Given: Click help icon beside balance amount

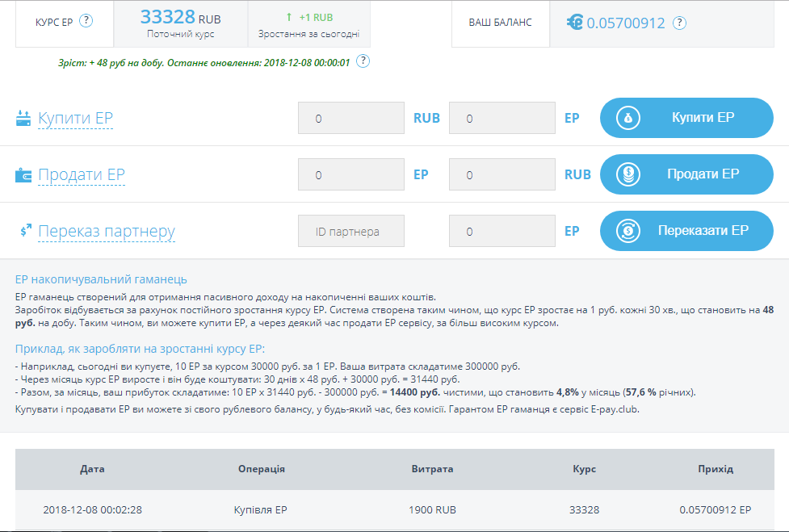Looking at the screenshot, I should click(x=679, y=23).
